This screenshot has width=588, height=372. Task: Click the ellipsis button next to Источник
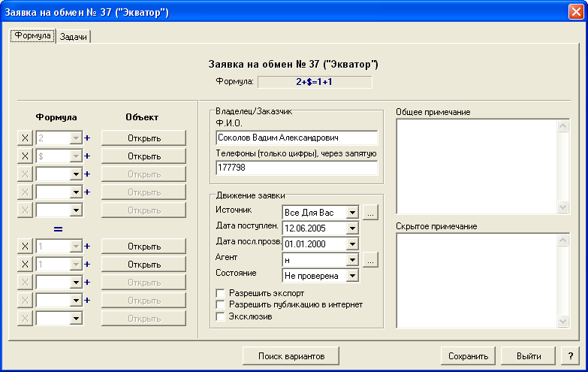tap(370, 213)
